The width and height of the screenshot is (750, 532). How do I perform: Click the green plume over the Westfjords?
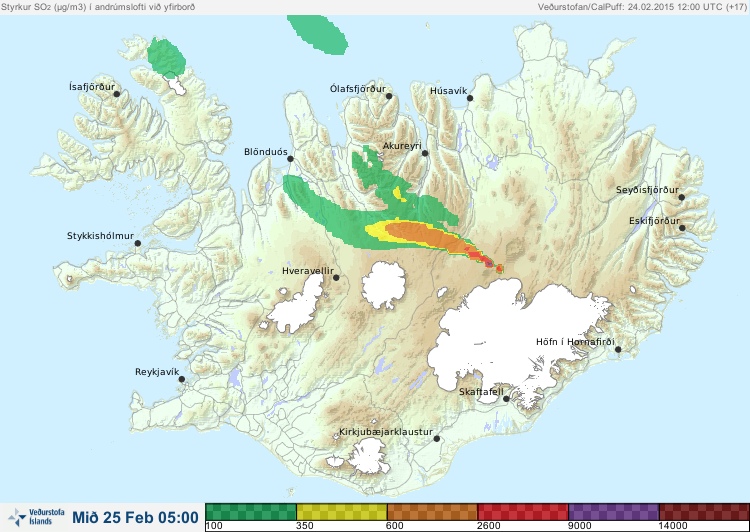tap(166, 57)
